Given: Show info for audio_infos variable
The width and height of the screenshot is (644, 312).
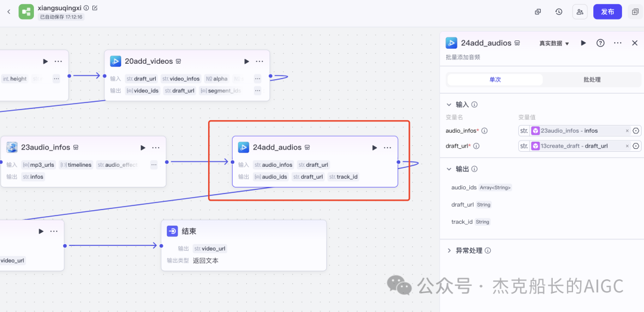Looking at the screenshot, I should click(484, 131).
